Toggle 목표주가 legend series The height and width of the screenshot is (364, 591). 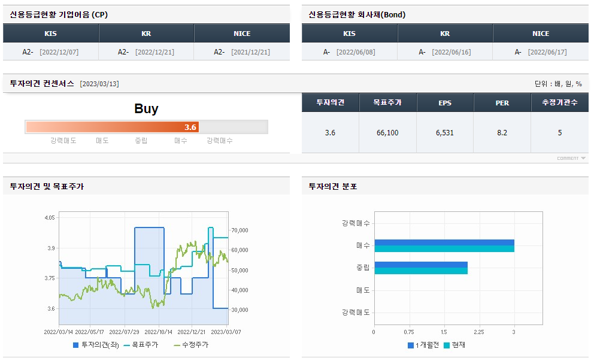pyautogui.click(x=141, y=345)
